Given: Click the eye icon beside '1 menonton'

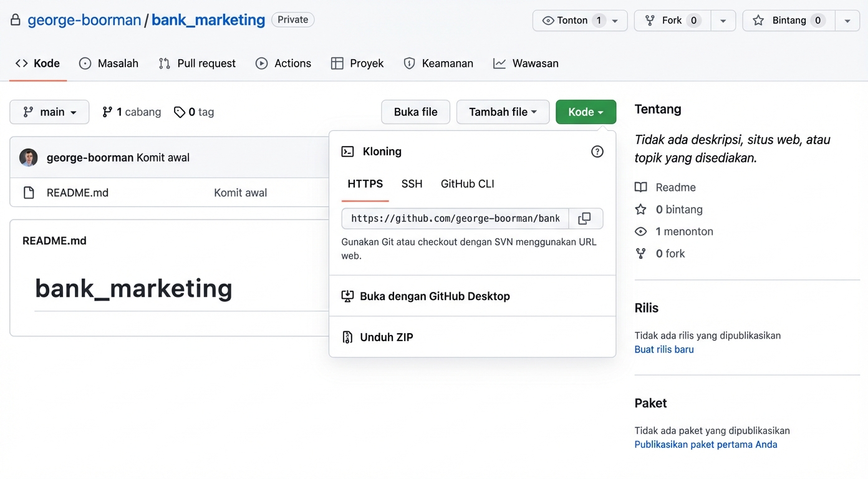Looking at the screenshot, I should pyautogui.click(x=640, y=231).
